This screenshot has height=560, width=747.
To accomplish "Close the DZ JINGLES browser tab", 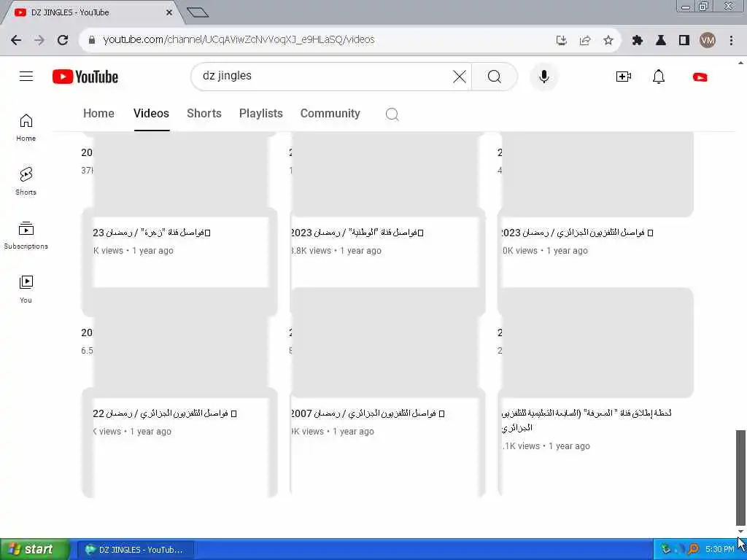I will coord(169,12).
